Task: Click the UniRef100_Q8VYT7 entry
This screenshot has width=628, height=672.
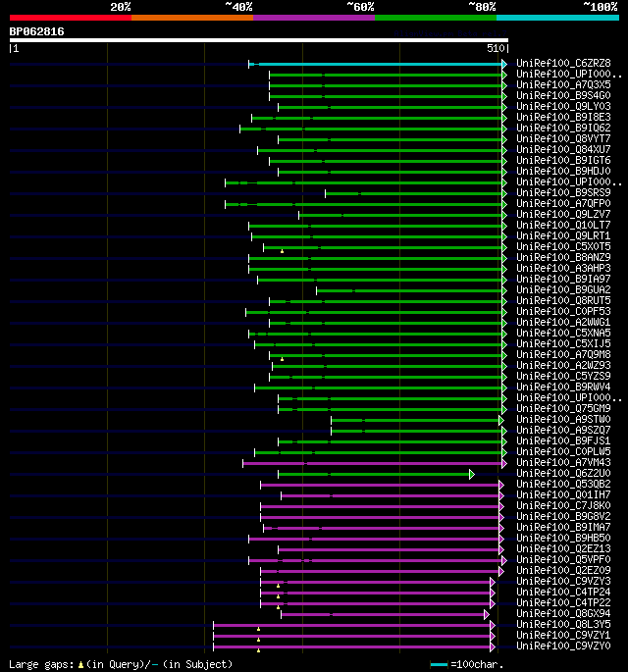Action: [563, 139]
